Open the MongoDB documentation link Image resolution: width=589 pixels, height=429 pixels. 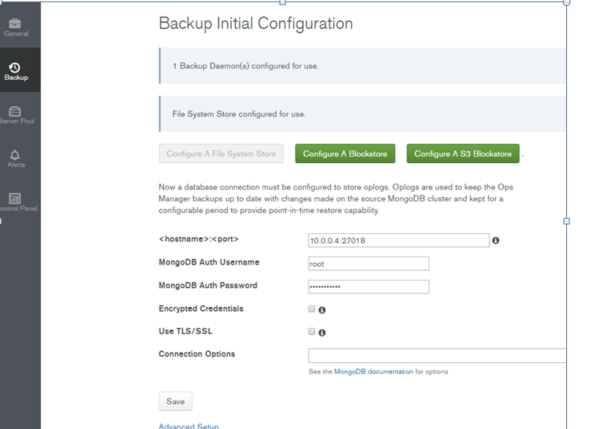(374, 372)
